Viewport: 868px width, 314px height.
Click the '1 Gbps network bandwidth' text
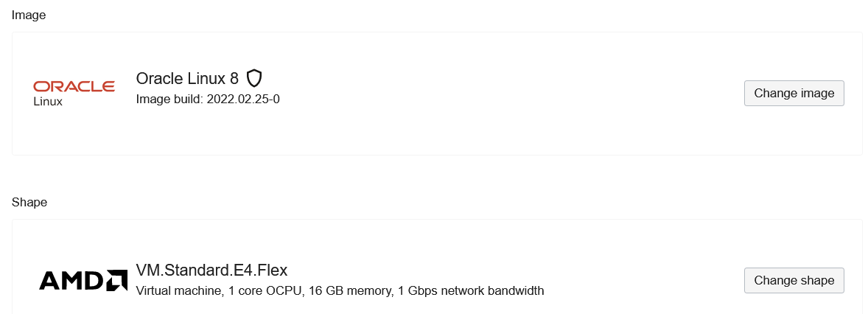(470, 290)
